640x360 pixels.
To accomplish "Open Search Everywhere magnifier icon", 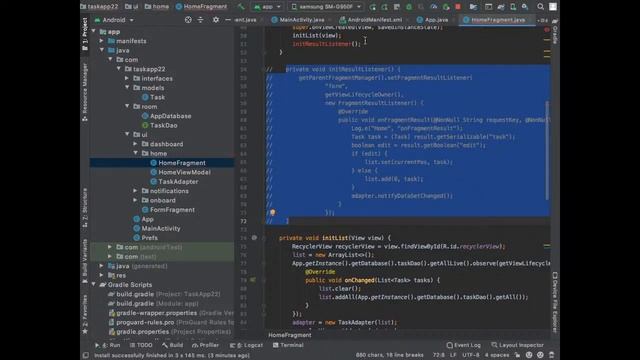I will click(540, 7).
